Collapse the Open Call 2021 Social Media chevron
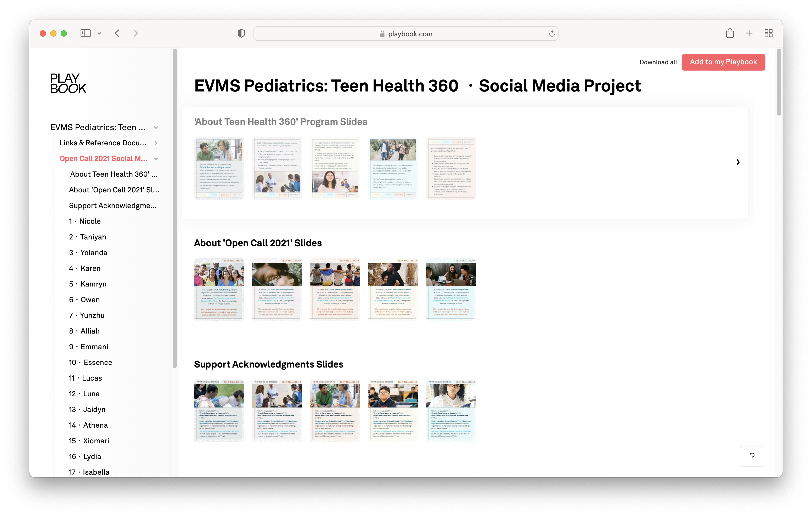This screenshot has height=516, width=812. click(x=156, y=159)
